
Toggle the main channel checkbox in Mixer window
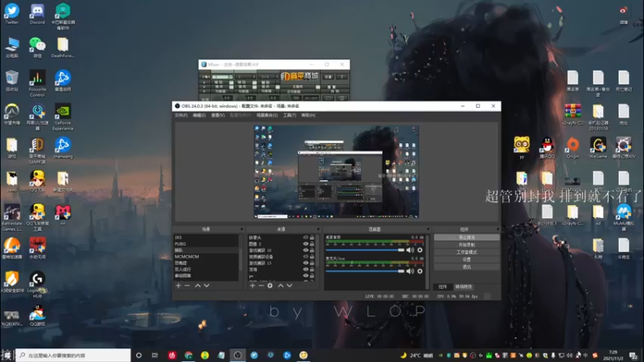317,87
